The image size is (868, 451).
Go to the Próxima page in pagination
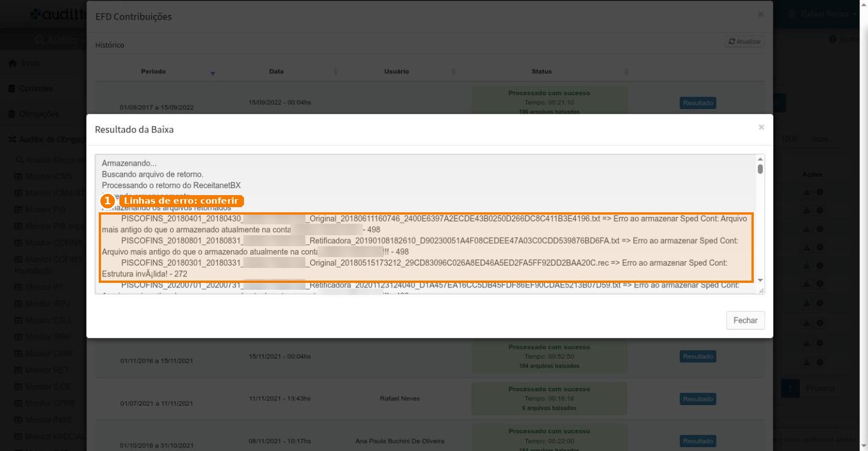(820, 388)
